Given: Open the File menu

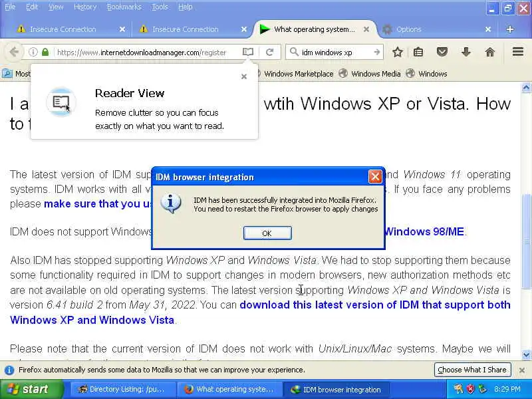Looking at the screenshot, I should pos(10,7).
